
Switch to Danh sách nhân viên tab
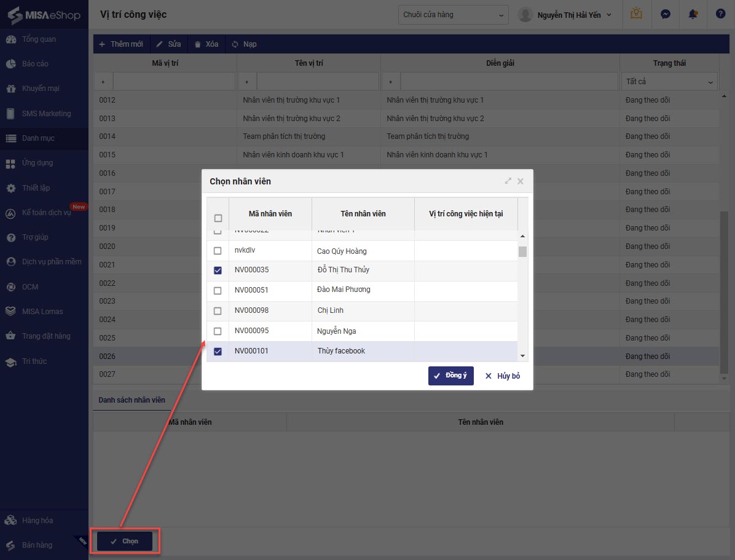(x=132, y=400)
